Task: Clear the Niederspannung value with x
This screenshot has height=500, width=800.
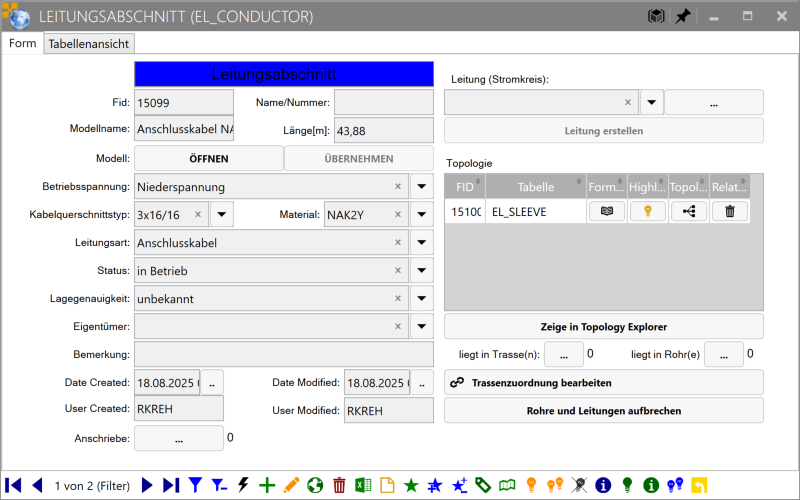Action: tap(398, 186)
